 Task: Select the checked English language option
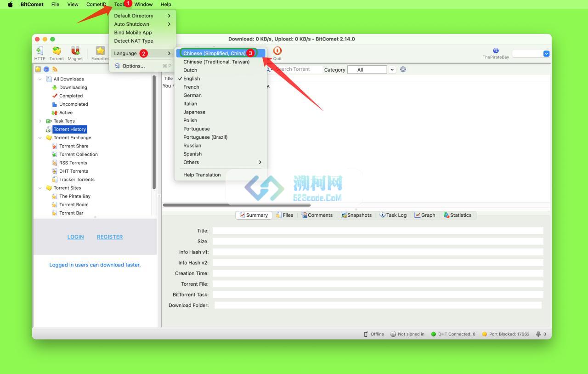[x=220, y=79]
